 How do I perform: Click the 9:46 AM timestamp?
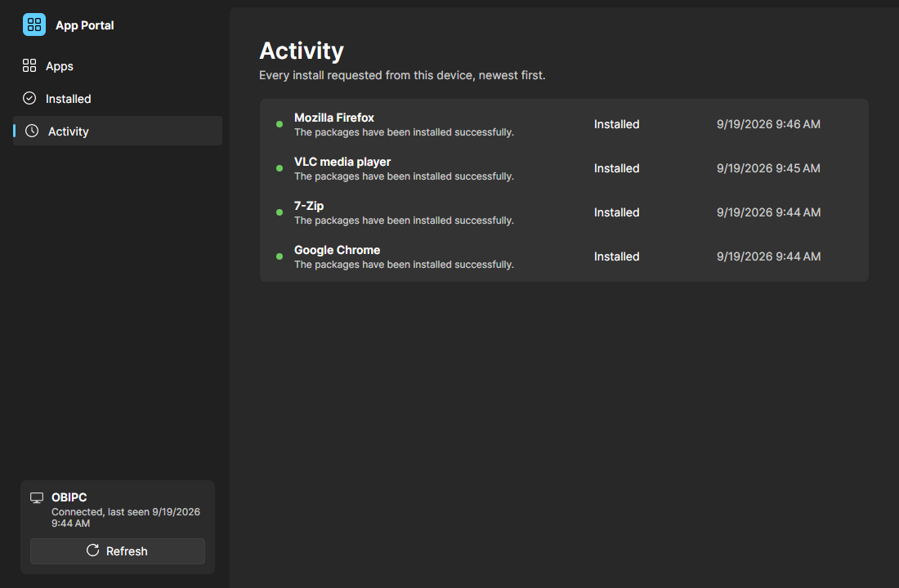[x=768, y=124]
